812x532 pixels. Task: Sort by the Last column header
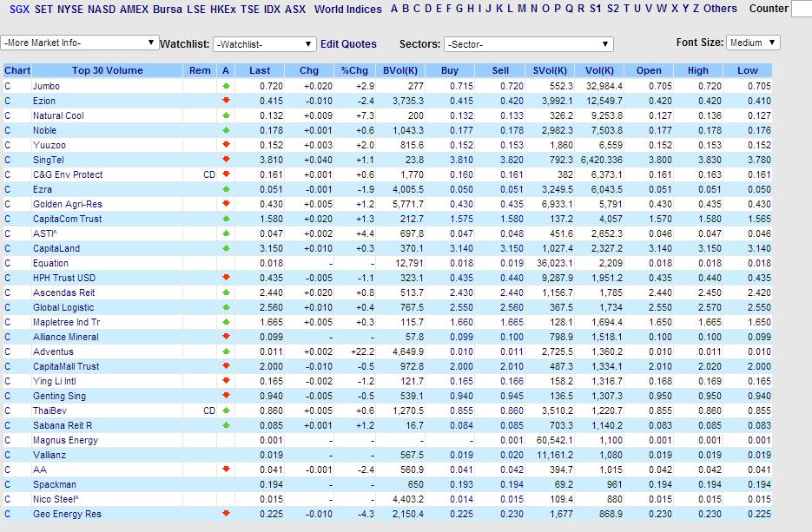260,70
